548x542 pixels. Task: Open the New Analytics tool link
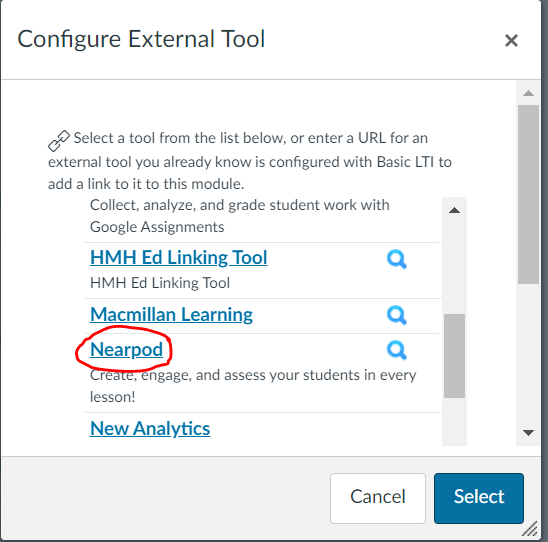pyautogui.click(x=150, y=428)
